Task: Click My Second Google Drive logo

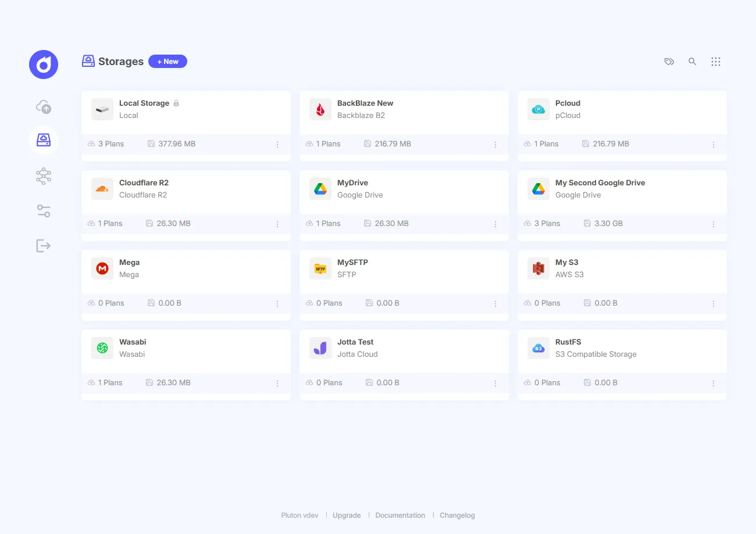Action: click(539, 189)
